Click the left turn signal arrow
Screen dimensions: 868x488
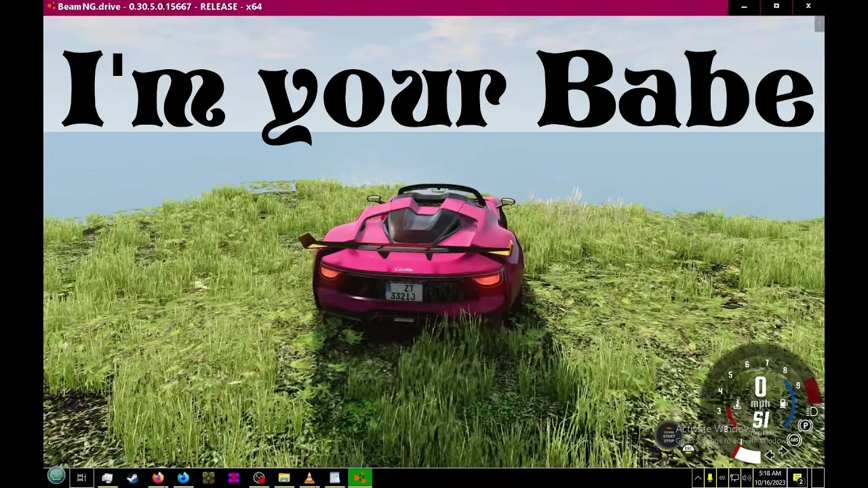[x=770, y=455]
